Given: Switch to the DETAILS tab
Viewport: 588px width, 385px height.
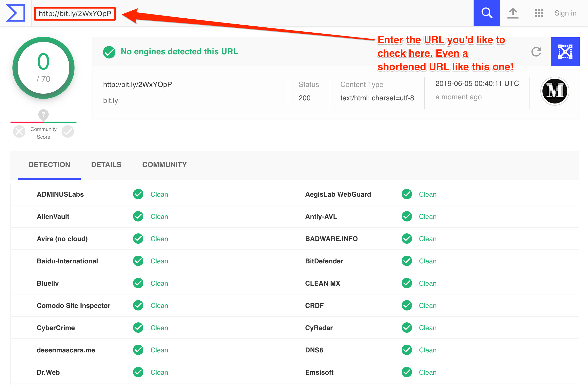Looking at the screenshot, I should (106, 165).
